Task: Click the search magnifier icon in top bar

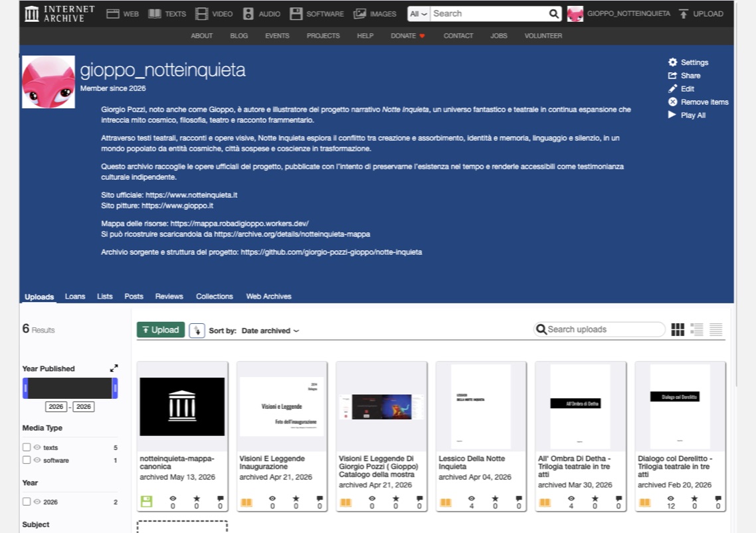Action: click(x=554, y=14)
